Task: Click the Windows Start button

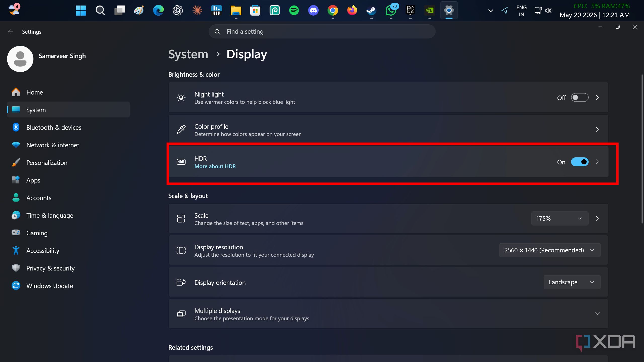Action: click(x=81, y=10)
